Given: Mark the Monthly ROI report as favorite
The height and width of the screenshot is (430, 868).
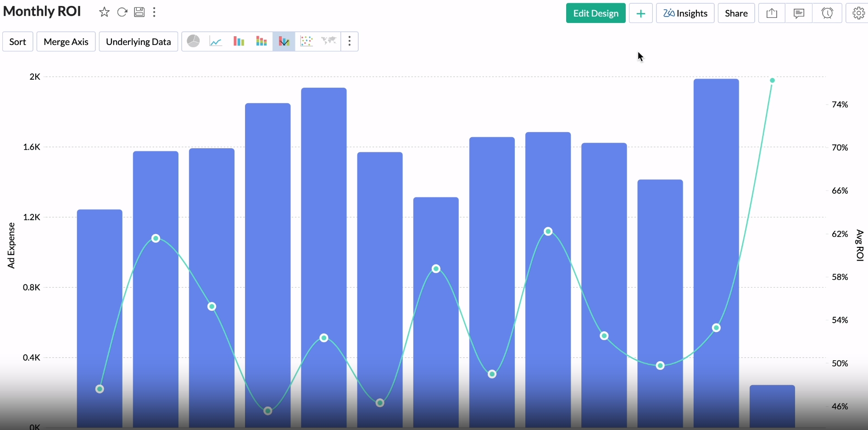Looking at the screenshot, I should tap(104, 12).
